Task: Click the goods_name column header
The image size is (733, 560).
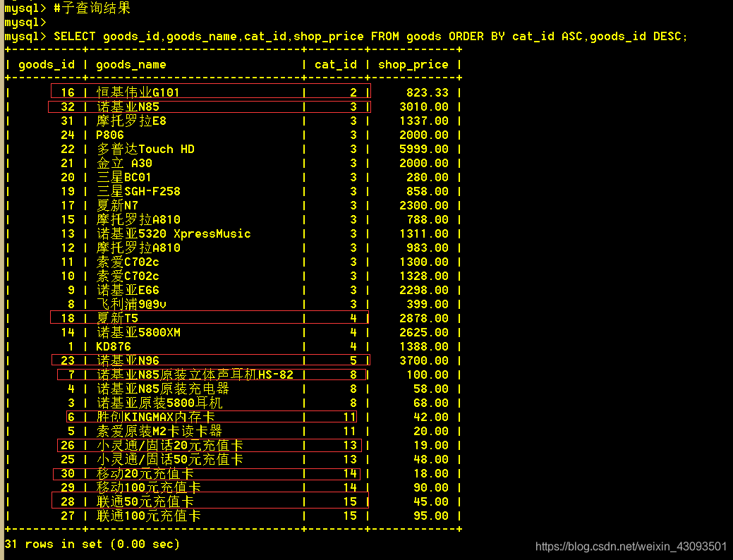Action: pos(131,64)
